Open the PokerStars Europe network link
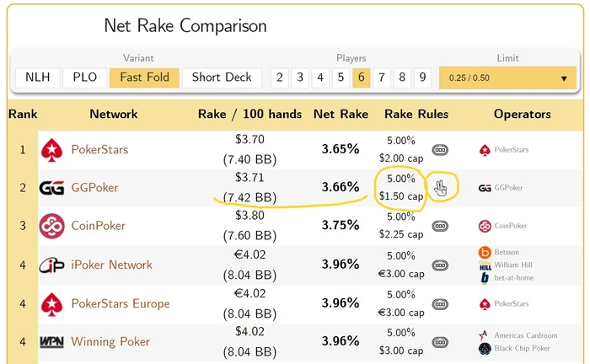The width and height of the screenshot is (590, 364). point(120,303)
